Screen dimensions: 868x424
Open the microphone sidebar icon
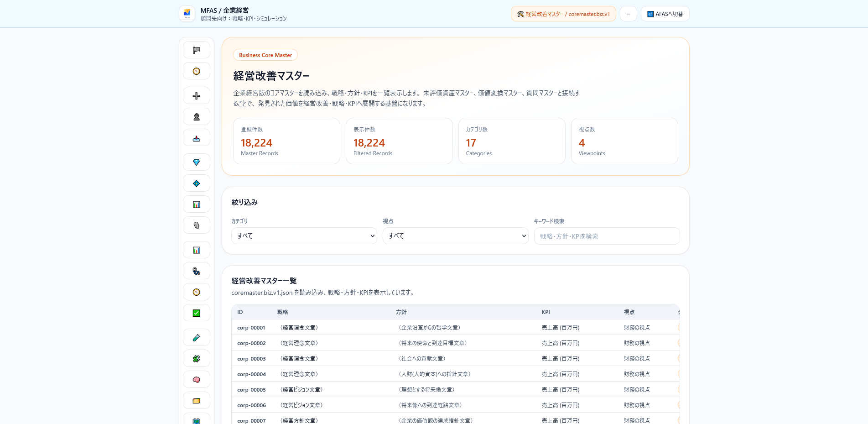[197, 225]
